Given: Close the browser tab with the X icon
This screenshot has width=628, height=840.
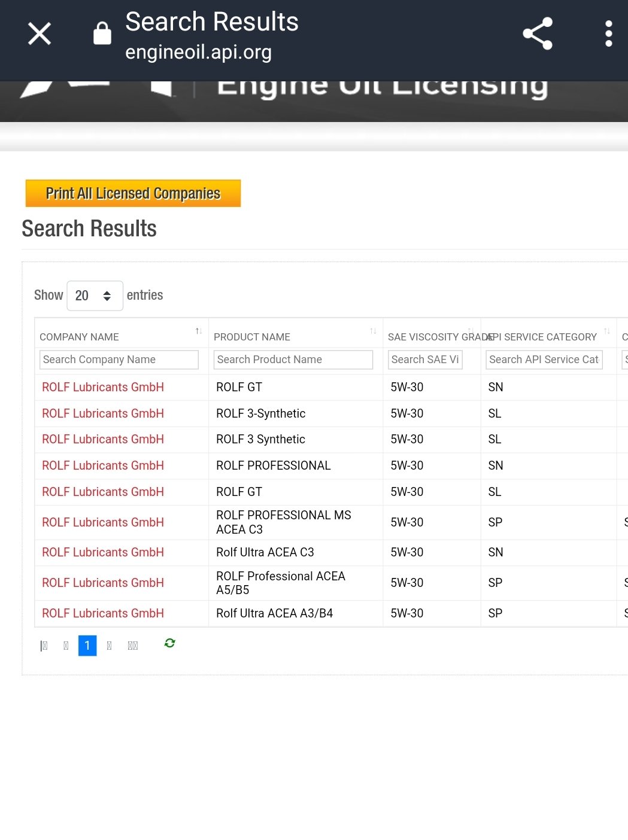Looking at the screenshot, I should pos(40,34).
